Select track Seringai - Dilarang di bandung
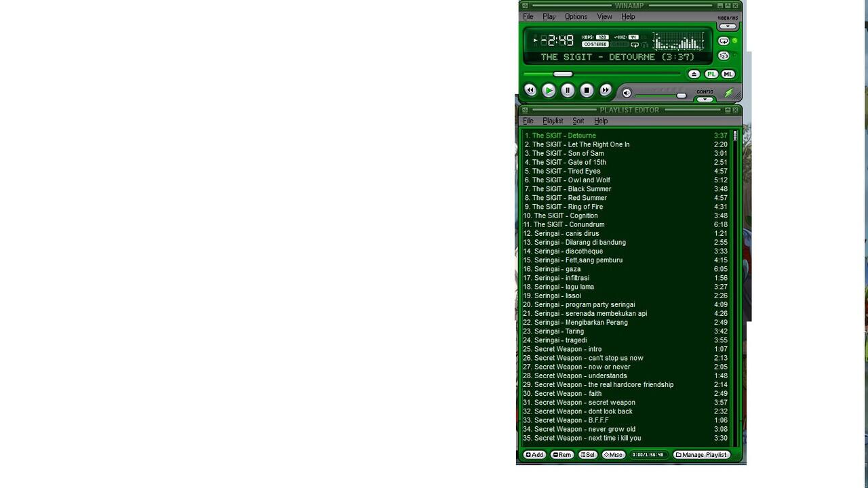 (x=626, y=242)
